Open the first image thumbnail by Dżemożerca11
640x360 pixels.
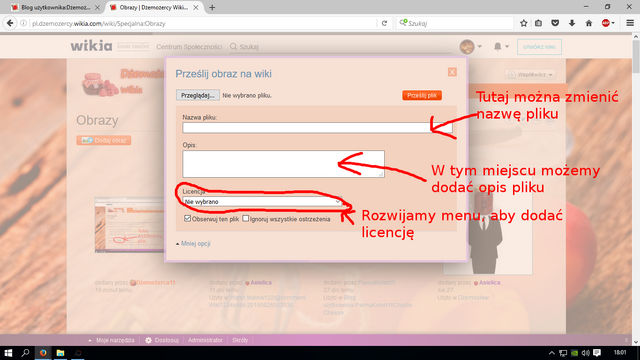130,224
